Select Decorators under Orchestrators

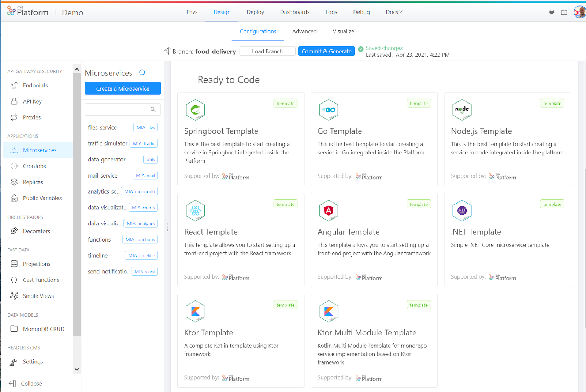[37, 231]
